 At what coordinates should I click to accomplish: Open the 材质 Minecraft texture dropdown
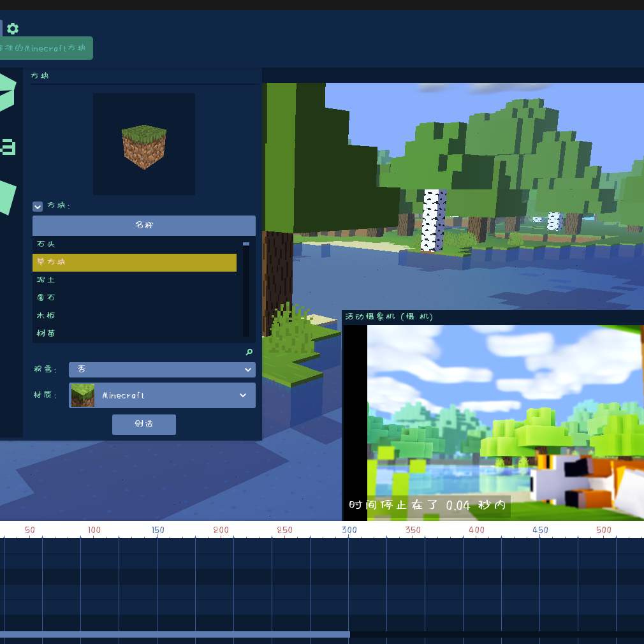coord(162,395)
